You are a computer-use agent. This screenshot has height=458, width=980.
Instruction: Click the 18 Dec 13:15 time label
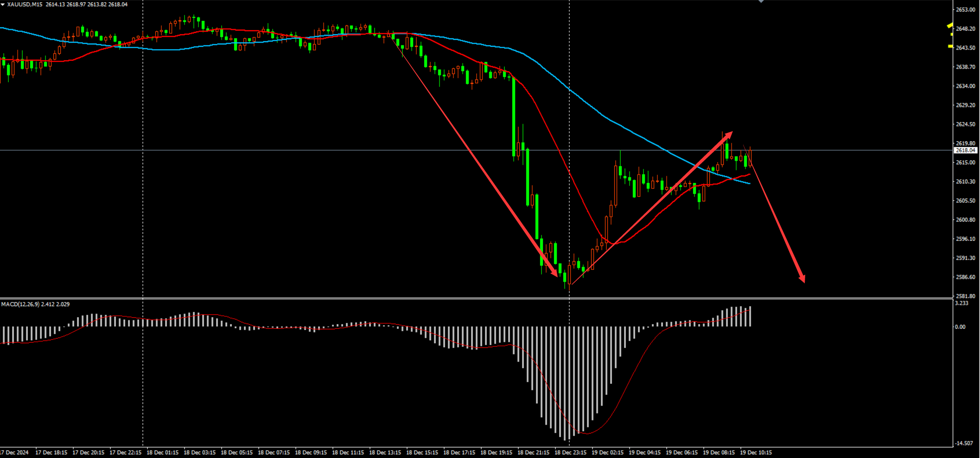[385, 452]
